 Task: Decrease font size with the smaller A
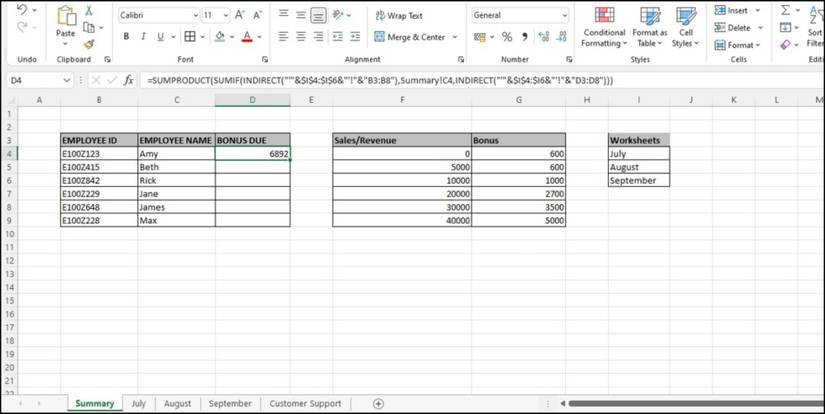click(x=257, y=15)
